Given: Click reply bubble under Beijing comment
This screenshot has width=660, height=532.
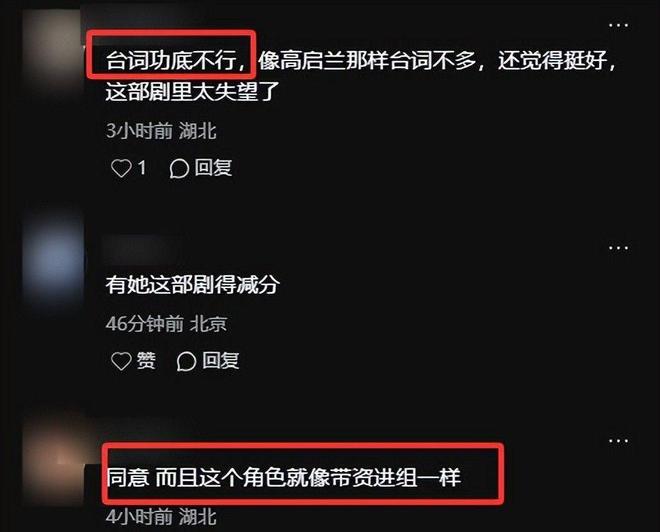Looking at the screenshot, I should 186,361.
